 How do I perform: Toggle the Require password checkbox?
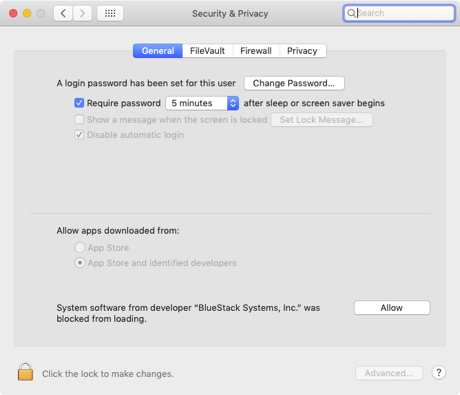coord(79,103)
